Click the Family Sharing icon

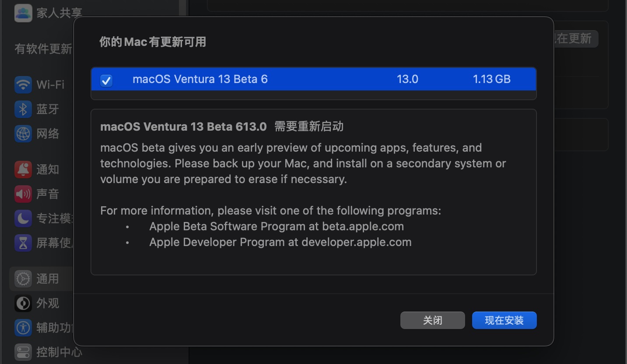point(23,13)
